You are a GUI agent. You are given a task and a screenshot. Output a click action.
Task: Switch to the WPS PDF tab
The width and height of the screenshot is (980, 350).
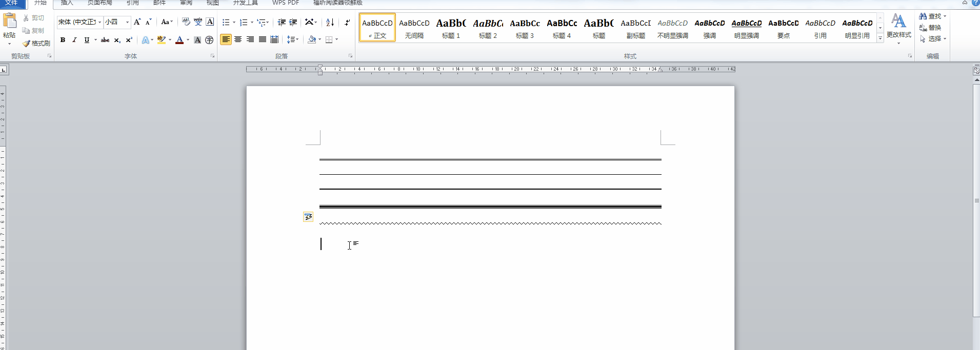tap(286, 3)
